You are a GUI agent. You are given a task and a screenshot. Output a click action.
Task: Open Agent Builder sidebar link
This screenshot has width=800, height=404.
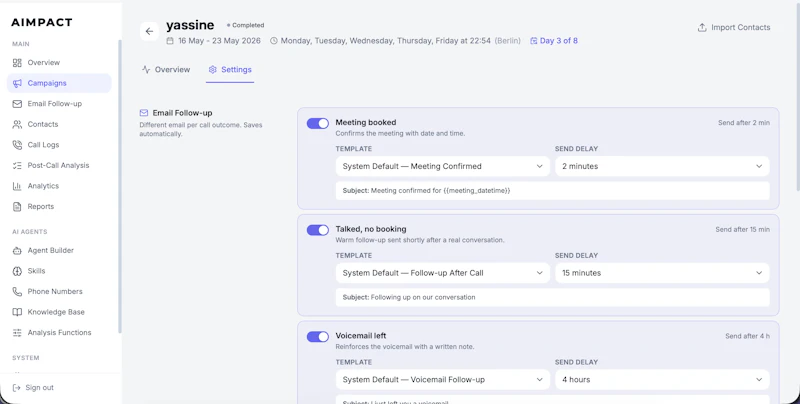[59, 250]
